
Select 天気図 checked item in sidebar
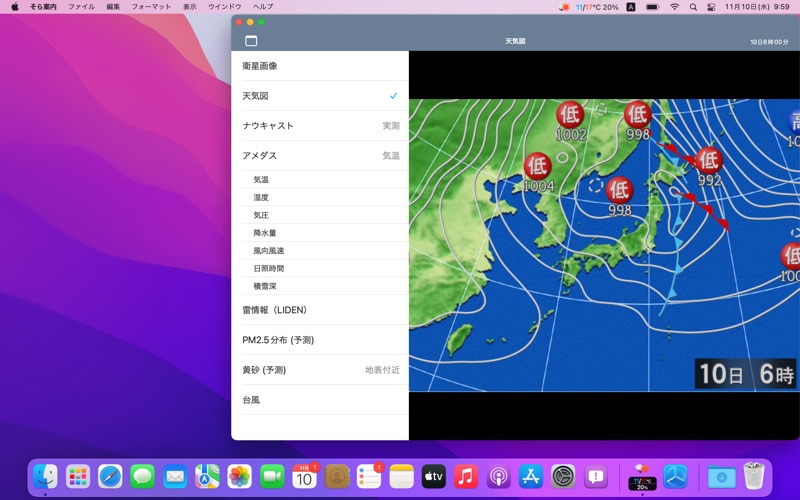tap(319, 96)
